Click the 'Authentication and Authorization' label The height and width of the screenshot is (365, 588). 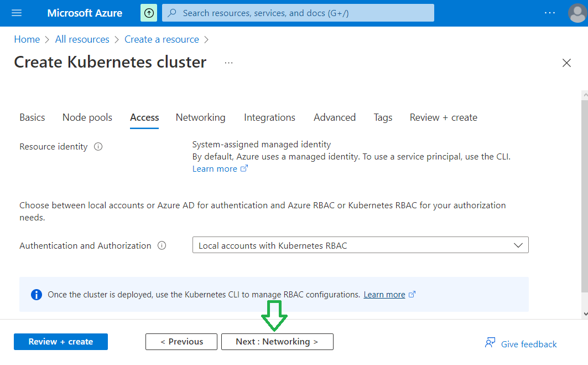coord(86,245)
